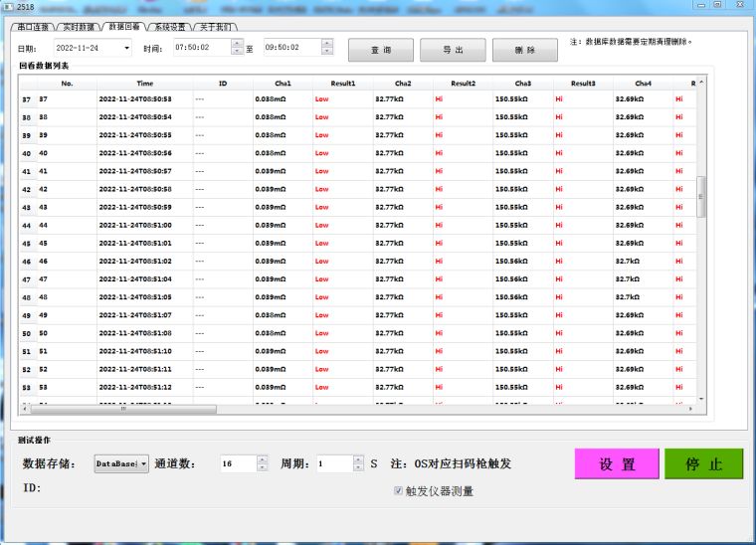Click the 导出 export button
This screenshot has width=756, height=545.
(x=453, y=50)
